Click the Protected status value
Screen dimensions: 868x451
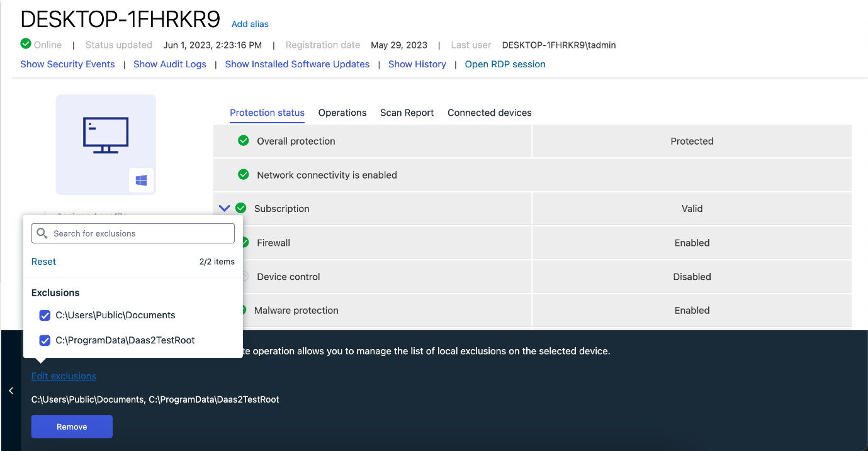click(x=692, y=141)
